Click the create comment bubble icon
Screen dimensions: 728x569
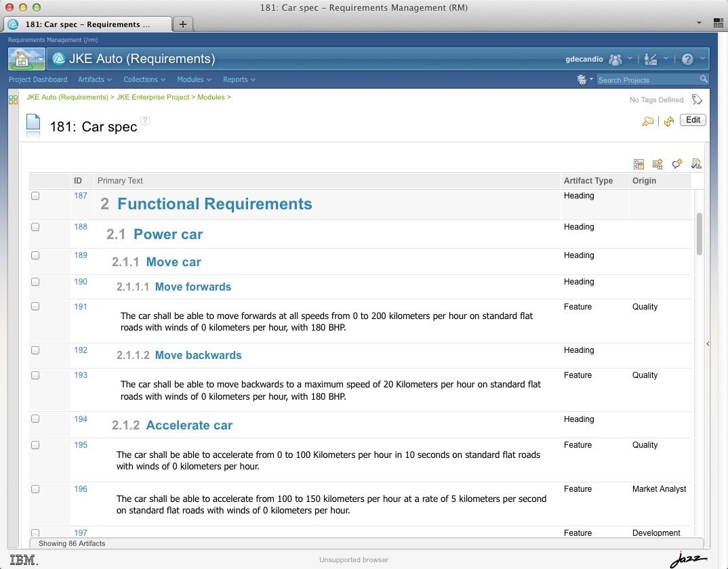coord(676,164)
